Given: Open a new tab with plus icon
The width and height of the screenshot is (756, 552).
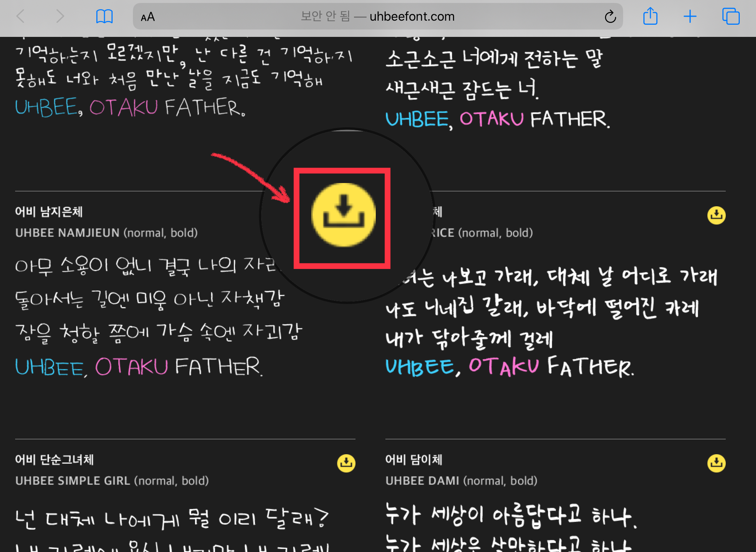Looking at the screenshot, I should [x=690, y=16].
